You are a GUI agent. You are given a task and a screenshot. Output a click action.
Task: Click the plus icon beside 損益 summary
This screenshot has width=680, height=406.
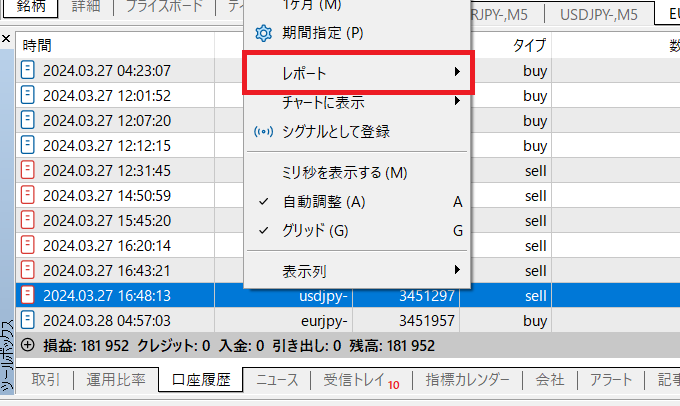[27, 345]
